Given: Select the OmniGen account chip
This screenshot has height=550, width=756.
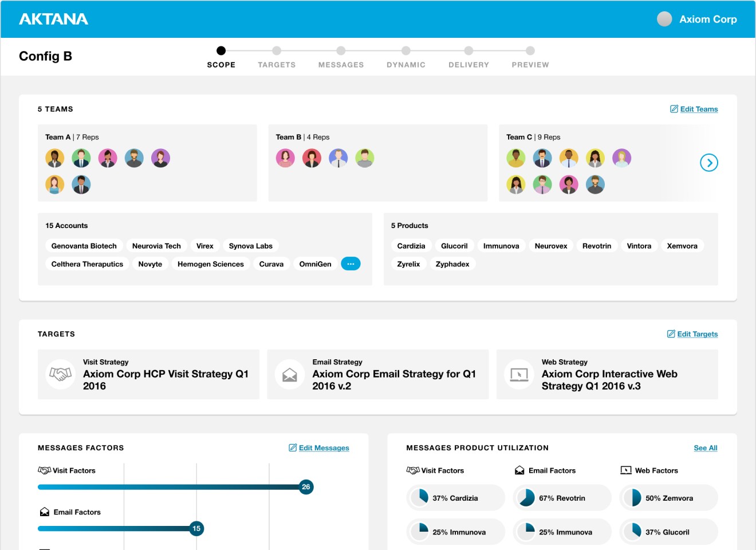Looking at the screenshot, I should (x=316, y=264).
